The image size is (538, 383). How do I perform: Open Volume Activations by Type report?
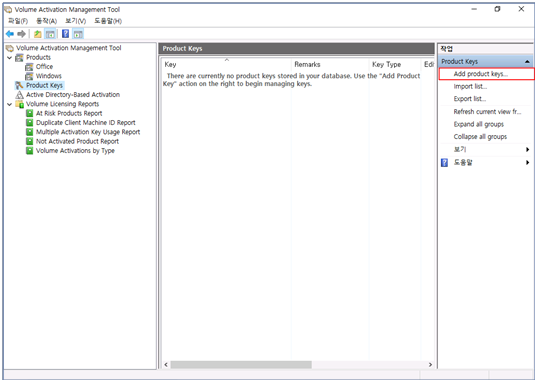75,150
